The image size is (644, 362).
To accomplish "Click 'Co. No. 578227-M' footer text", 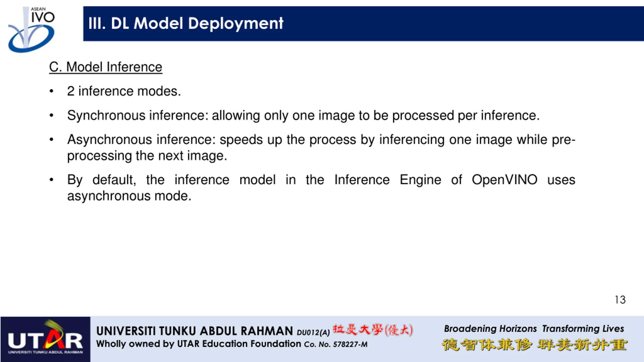I will tap(336, 344).
